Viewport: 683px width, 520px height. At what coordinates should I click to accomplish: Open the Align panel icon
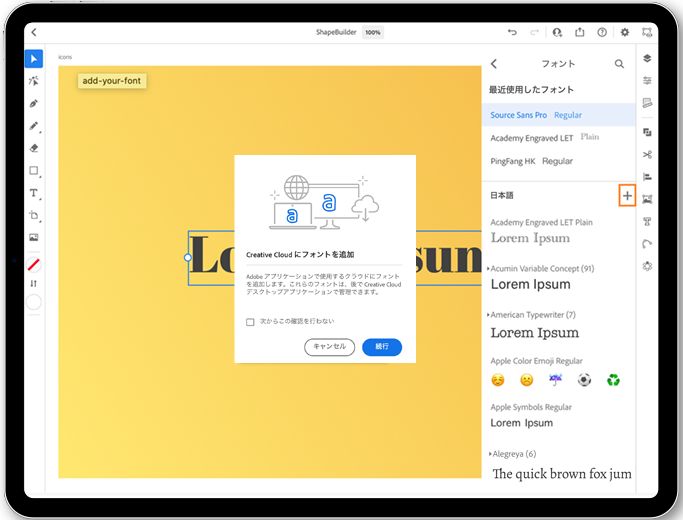tap(647, 177)
